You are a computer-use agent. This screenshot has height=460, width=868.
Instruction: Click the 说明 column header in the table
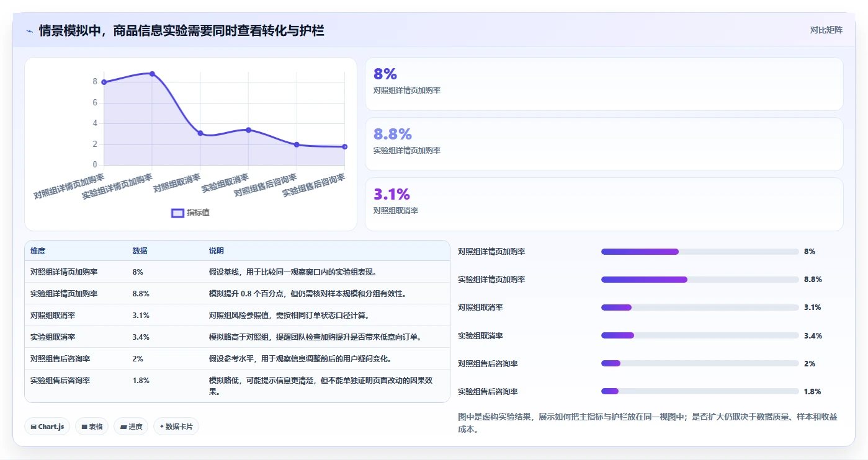217,251
